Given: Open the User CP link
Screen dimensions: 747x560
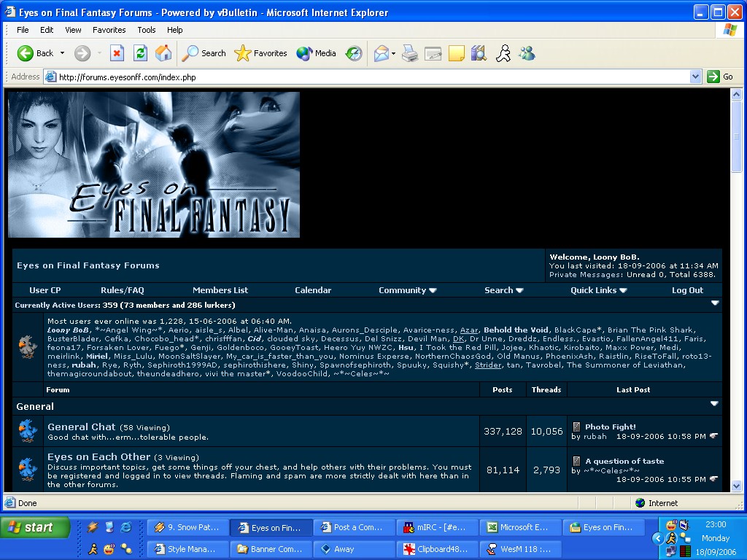Looking at the screenshot, I should tap(44, 290).
